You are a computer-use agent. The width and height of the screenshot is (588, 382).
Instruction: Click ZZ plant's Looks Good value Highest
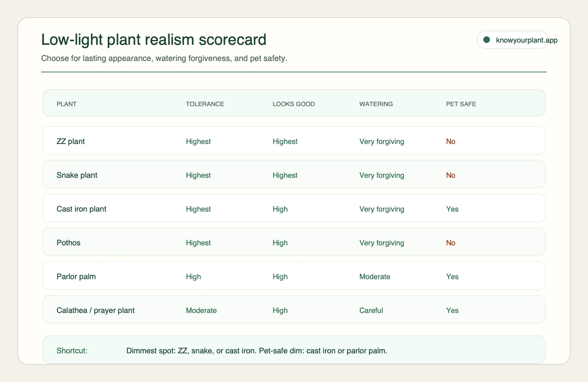285,141
